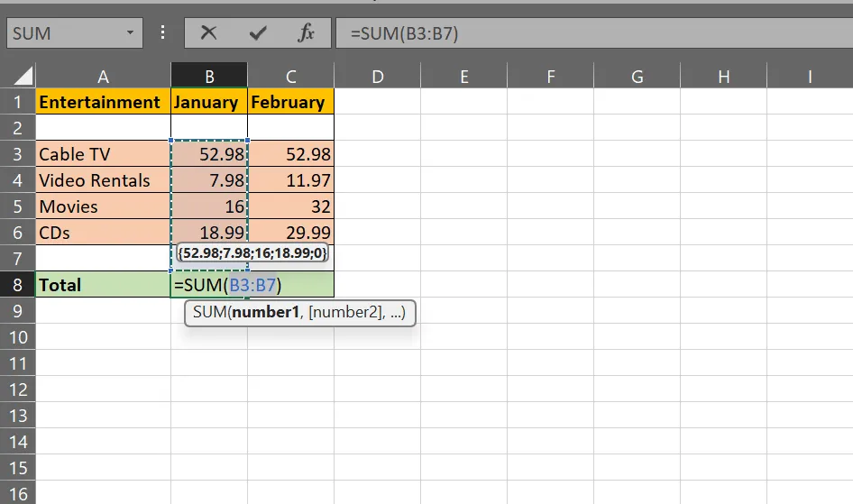Screen dimensions: 853x504
Task: Click January Cable TV value 52.98
Action: point(209,154)
